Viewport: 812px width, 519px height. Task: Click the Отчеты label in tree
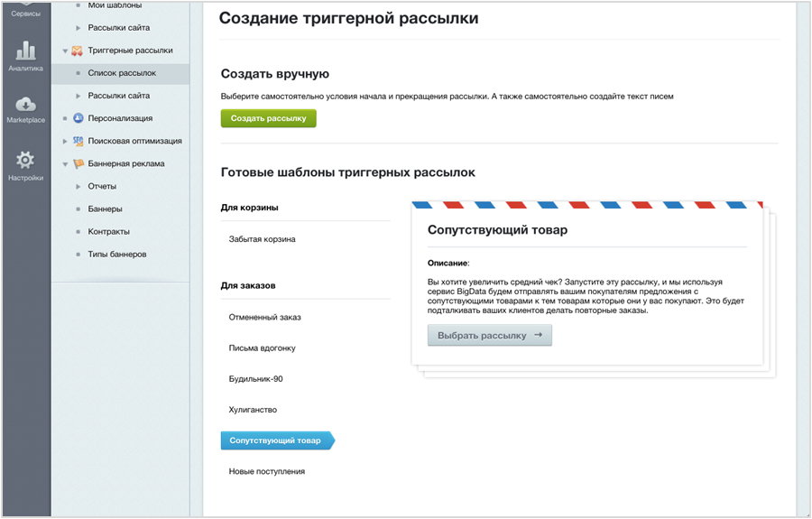point(102,187)
